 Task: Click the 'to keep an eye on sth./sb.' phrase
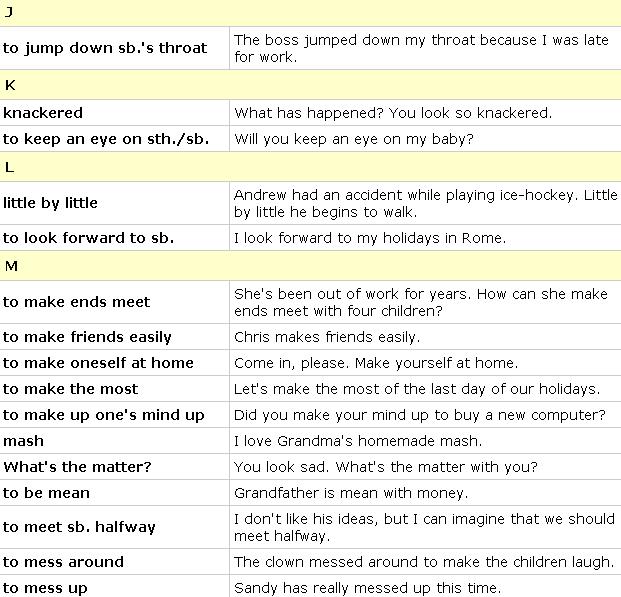[106, 139]
